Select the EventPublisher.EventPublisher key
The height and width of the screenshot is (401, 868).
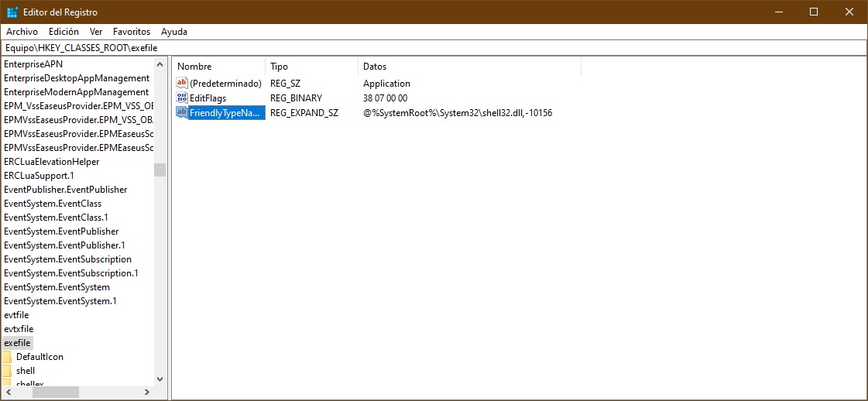tap(65, 189)
